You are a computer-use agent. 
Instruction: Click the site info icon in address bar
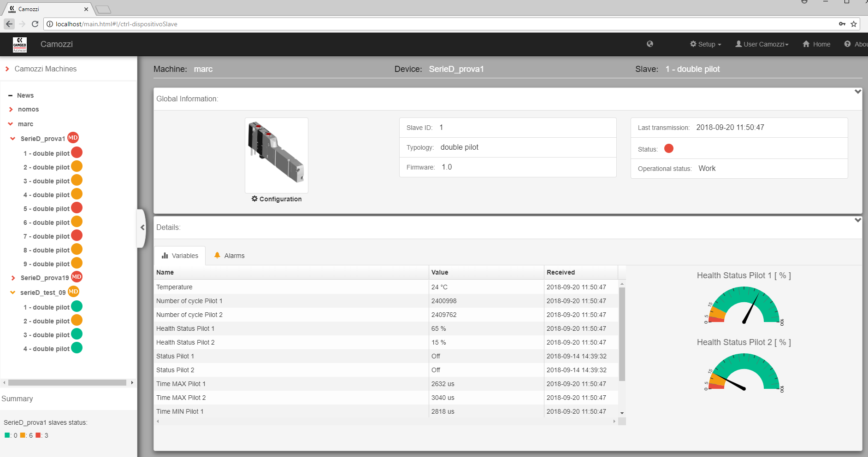(50, 24)
